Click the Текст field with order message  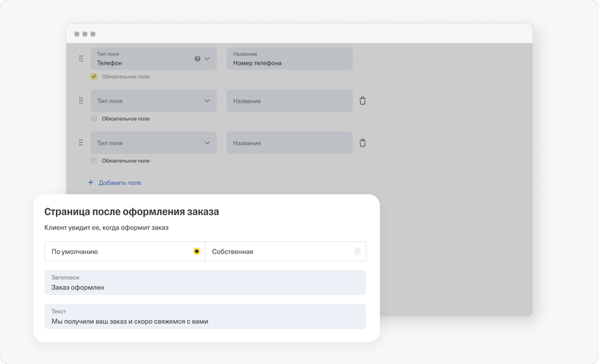pyautogui.click(x=205, y=316)
